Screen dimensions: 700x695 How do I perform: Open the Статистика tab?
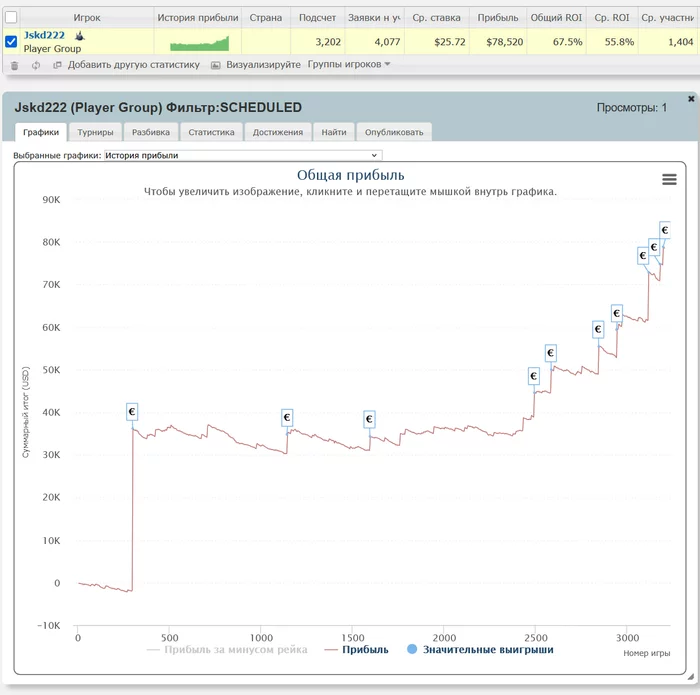211,132
